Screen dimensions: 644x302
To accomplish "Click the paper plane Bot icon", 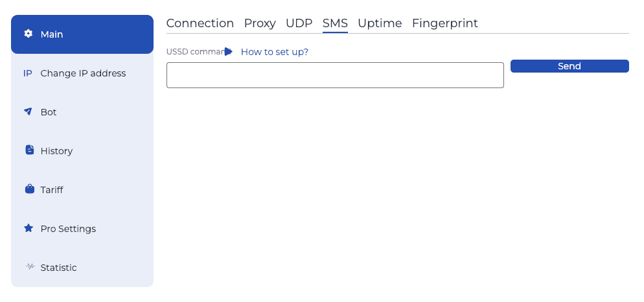I will (x=29, y=111).
